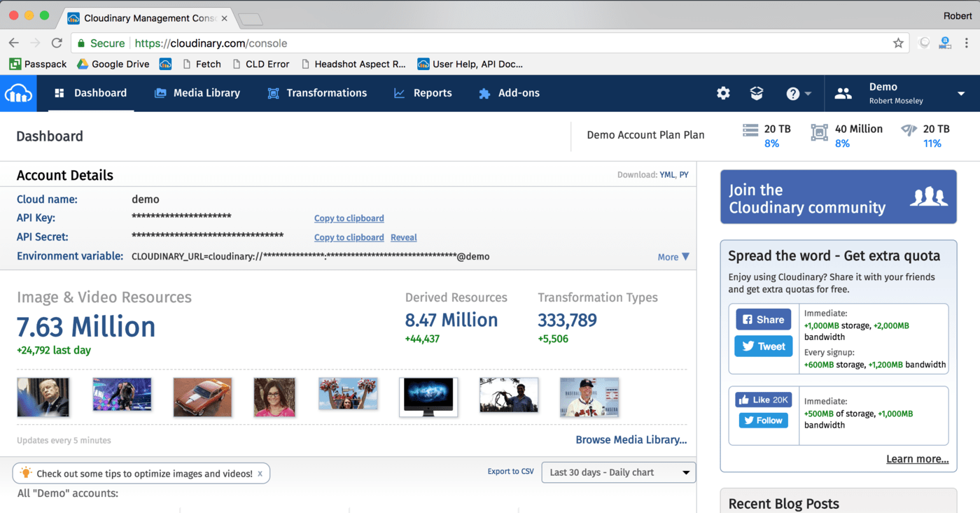Viewport: 980px width, 513px height.
Task: Switch to the Dashboard tab
Action: [x=91, y=93]
